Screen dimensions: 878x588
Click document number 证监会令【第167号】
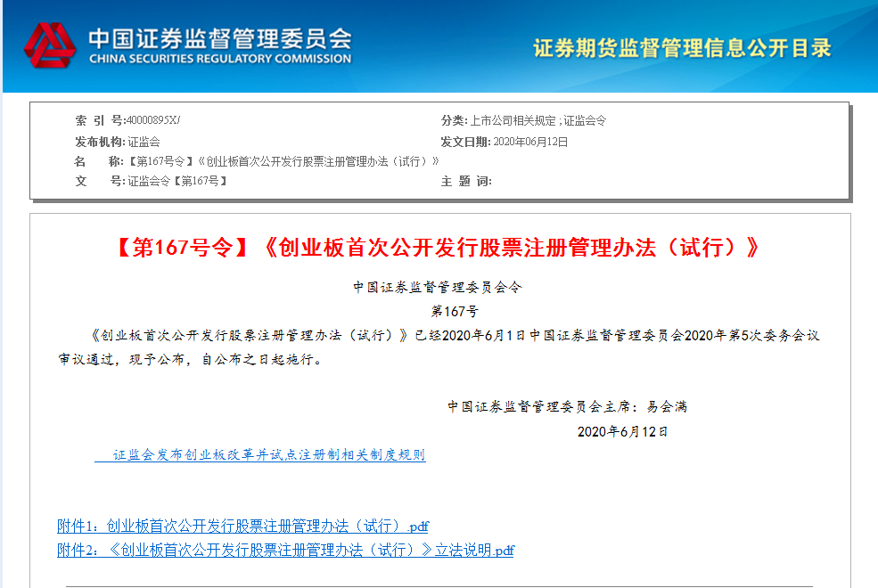tap(177, 181)
